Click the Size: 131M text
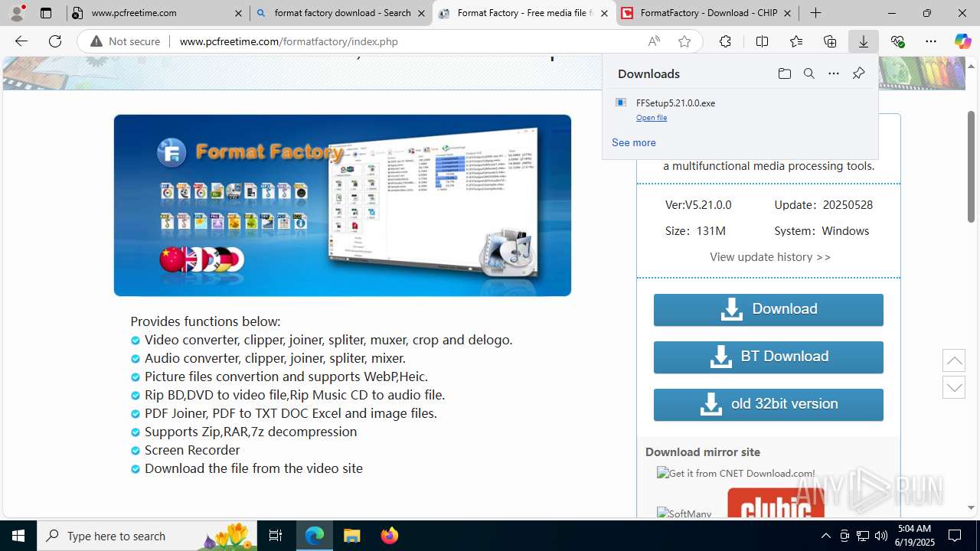This screenshot has height=551, width=980. coord(695,231)
